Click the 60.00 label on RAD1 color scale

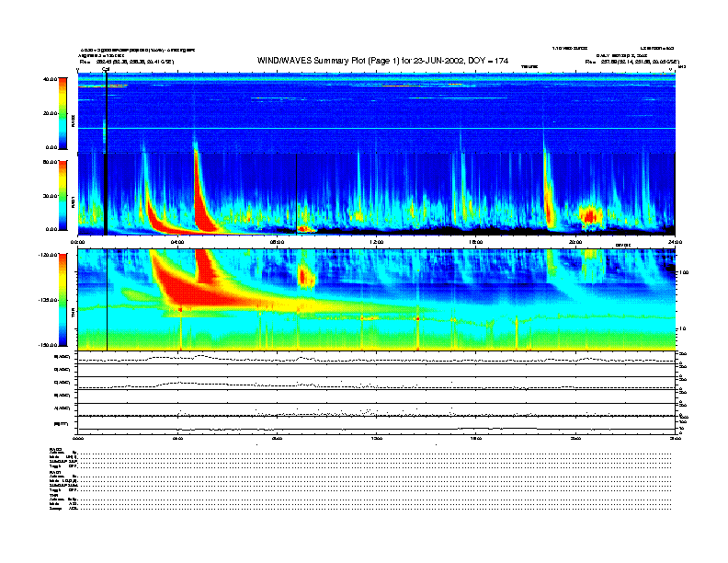pyautogui.click(x=50, y=162)
